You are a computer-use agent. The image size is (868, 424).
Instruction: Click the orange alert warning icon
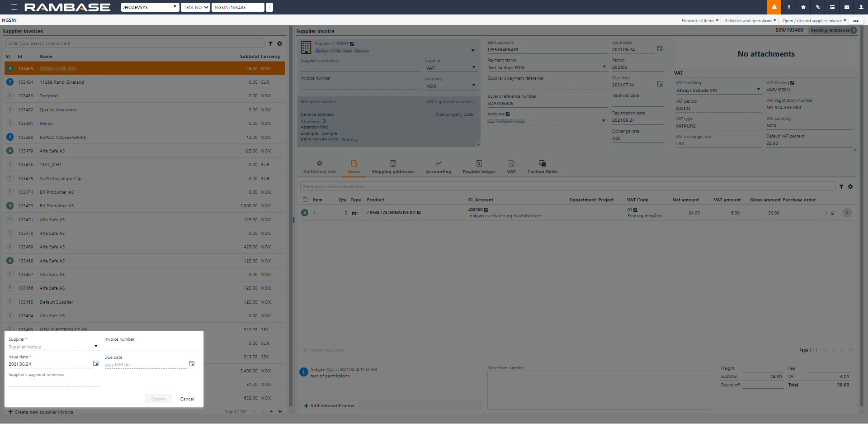coord(774,7)
